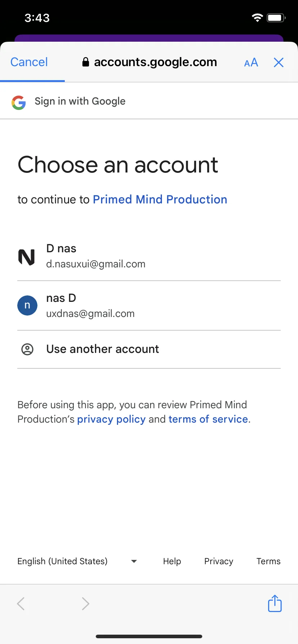Expand the English (United States) language dropdown
This screenshot has width=298, height=644.
pos(77,561)
